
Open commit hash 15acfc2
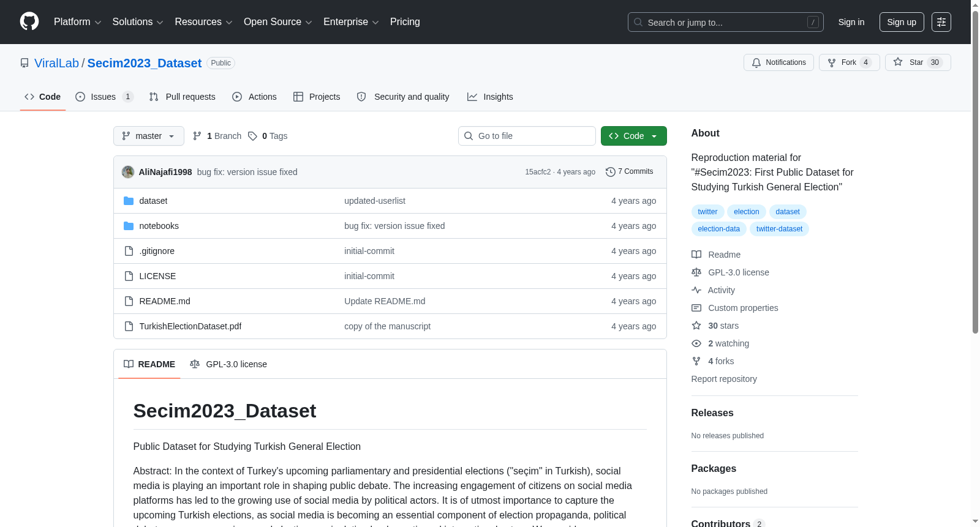(x=538, y=172)
